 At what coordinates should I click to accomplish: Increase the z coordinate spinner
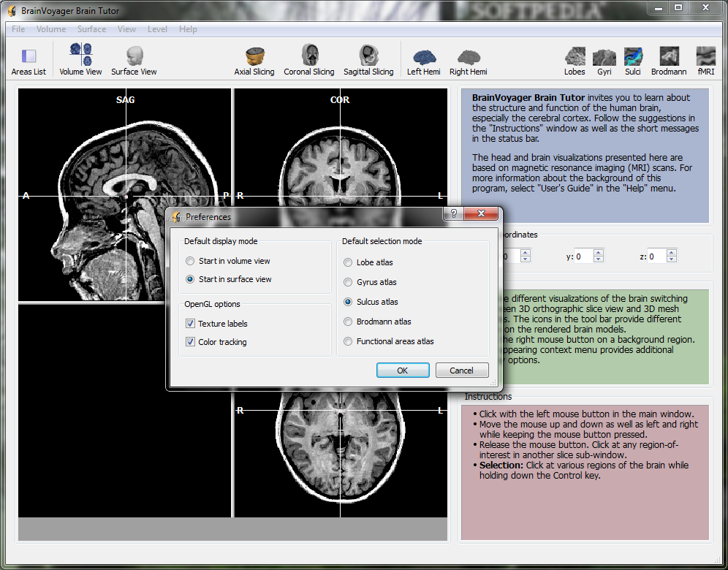[672, 253]
